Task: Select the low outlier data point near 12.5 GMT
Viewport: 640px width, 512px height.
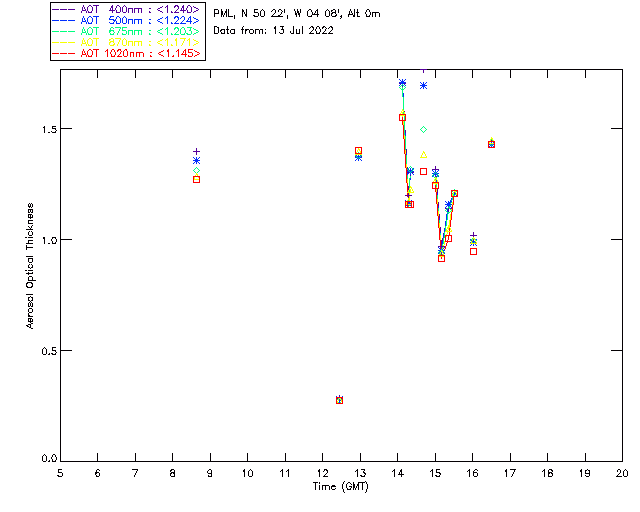Action: [339, 400]
